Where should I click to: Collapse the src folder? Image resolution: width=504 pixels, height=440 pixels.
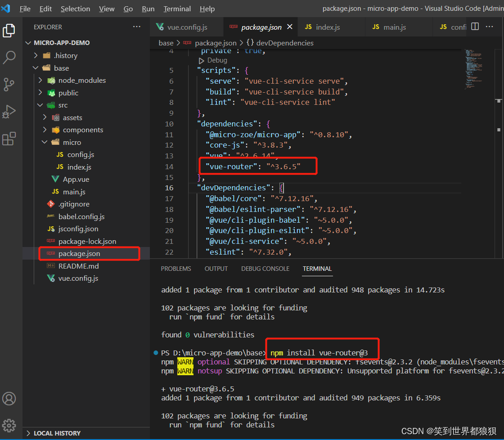coord(87,105)
